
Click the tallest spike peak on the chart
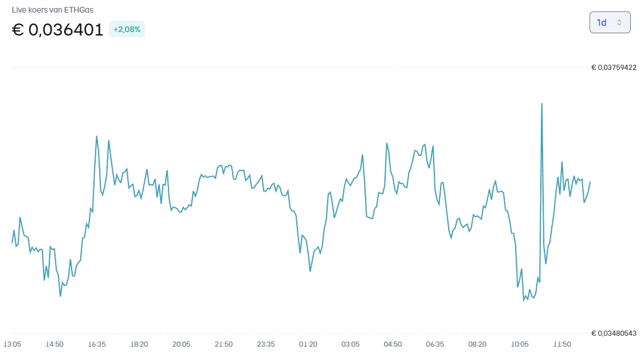point(541,104)
